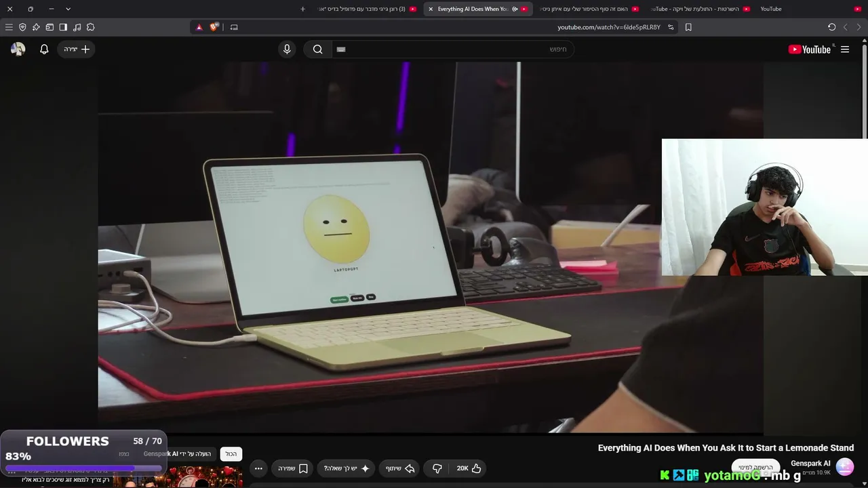Open the browser main menu icon

pos(9,27)
